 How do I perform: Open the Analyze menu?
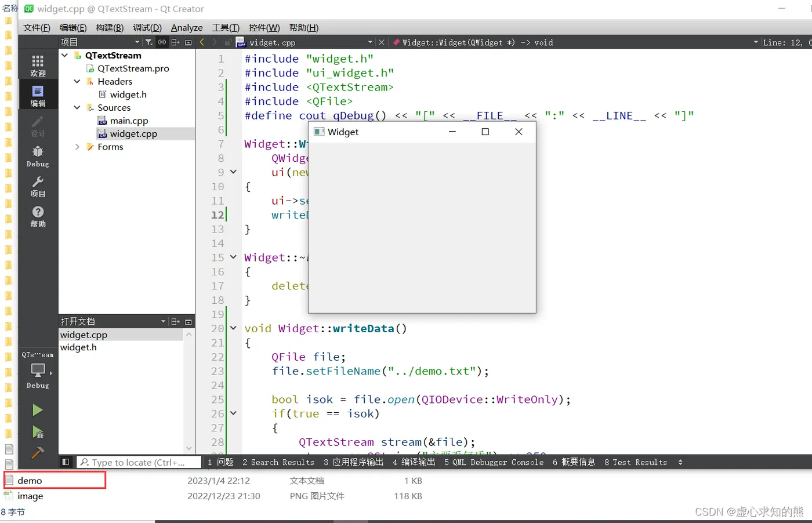tap(187, 27)
